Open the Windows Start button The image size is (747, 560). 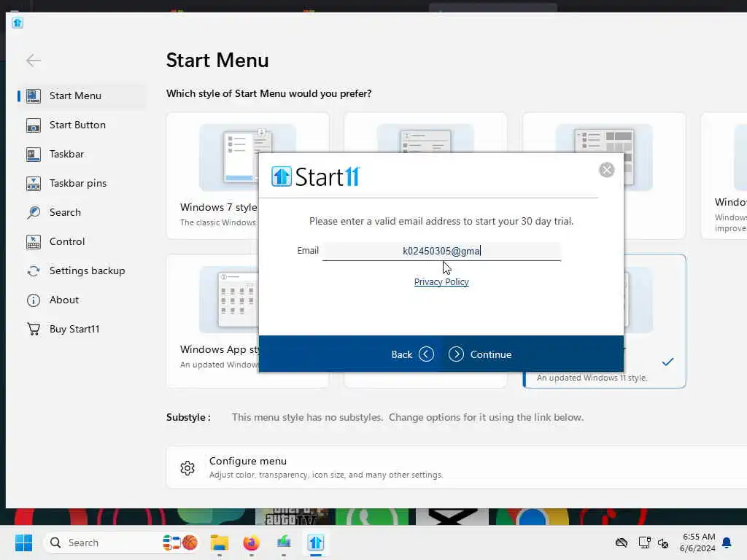(23, 542)
